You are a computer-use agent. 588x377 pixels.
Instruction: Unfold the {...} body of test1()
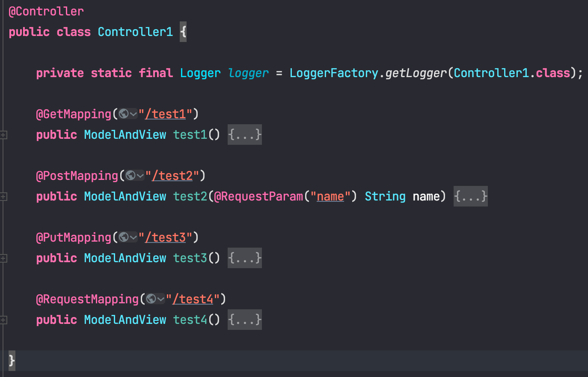click(x=245, y=135)
